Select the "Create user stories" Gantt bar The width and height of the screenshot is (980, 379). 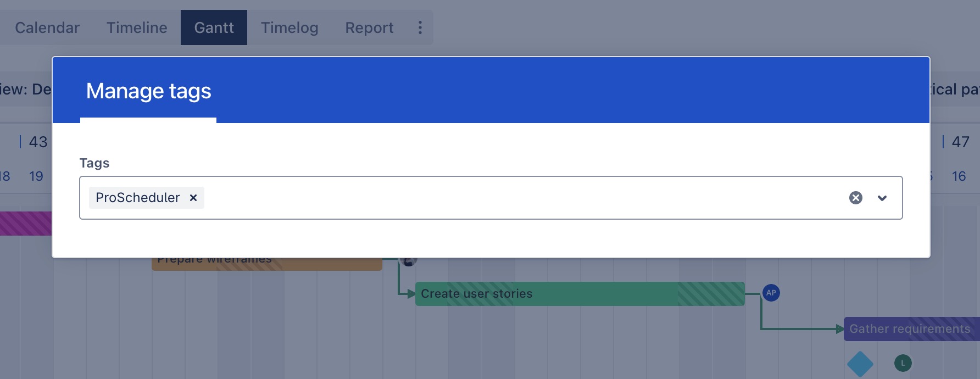[549, 294]
